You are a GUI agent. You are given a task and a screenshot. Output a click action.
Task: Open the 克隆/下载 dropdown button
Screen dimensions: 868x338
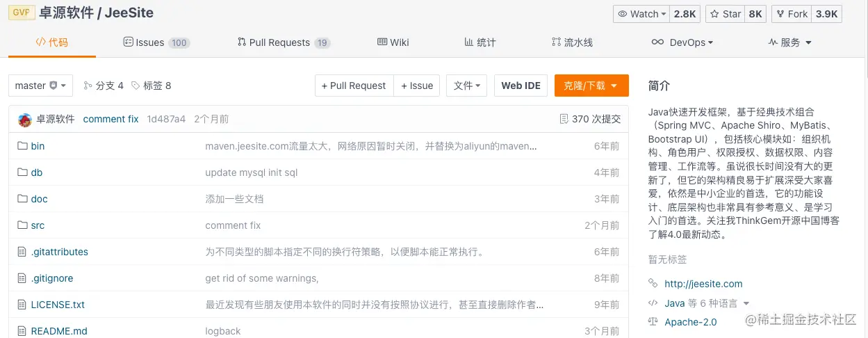[591, 86]
